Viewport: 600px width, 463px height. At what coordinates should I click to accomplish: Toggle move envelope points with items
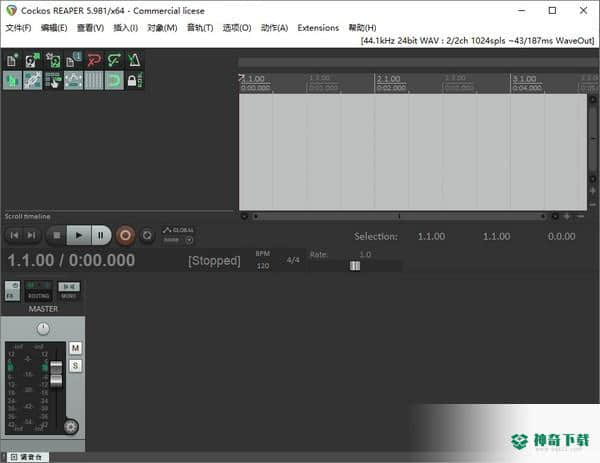(73, 80)
